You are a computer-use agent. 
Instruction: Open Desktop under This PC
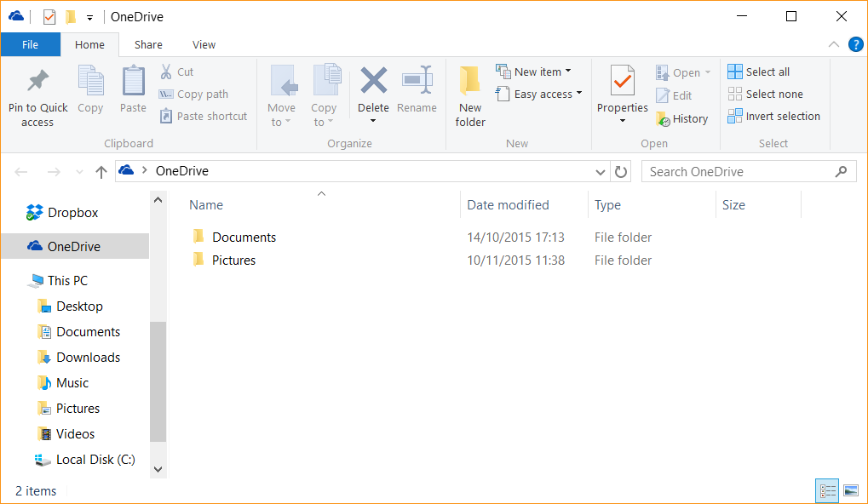coord(70,306)
